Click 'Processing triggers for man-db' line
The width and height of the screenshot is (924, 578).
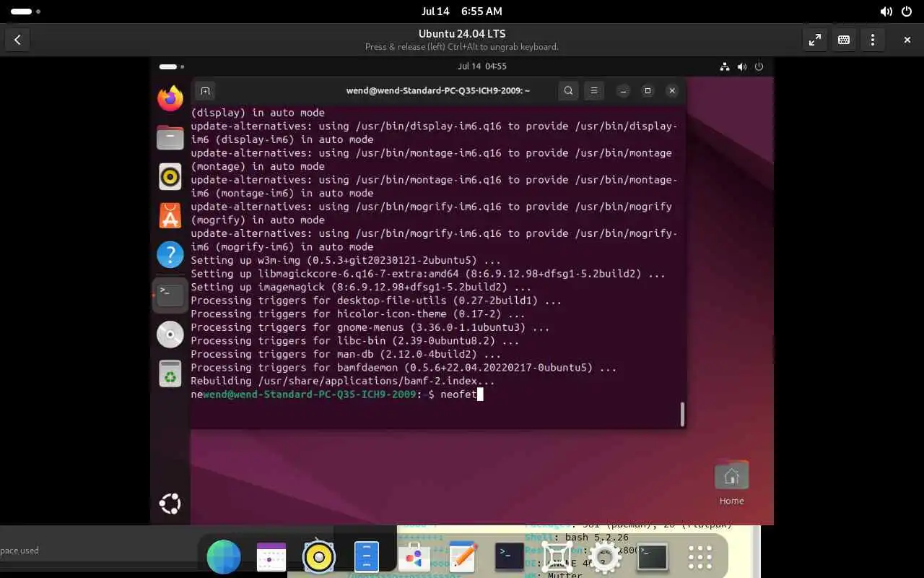(346, 355)
